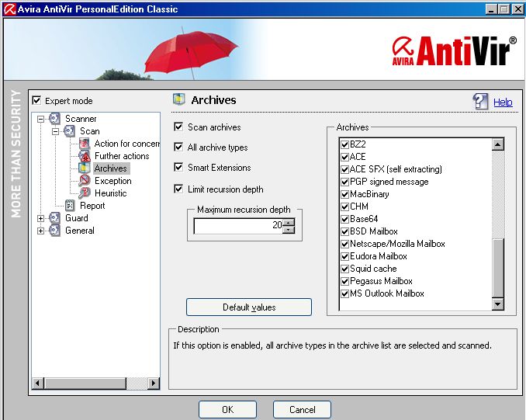The image size is (526, 420).
Task: Open Report settings in tree
Action: [92, 206]
